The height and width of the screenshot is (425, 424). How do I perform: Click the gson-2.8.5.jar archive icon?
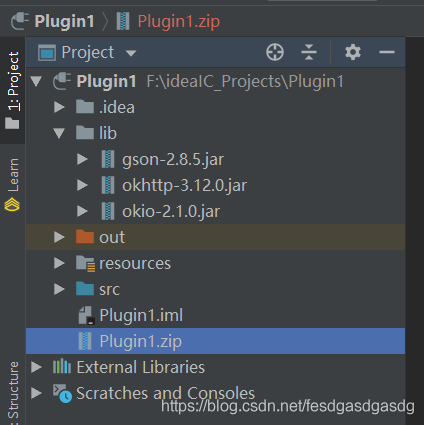(108, 159)
